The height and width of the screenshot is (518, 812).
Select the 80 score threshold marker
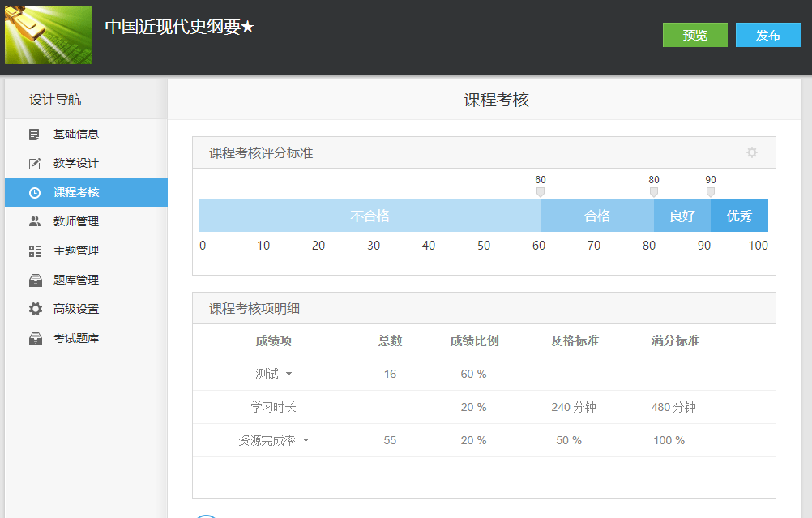click(654, 192)
